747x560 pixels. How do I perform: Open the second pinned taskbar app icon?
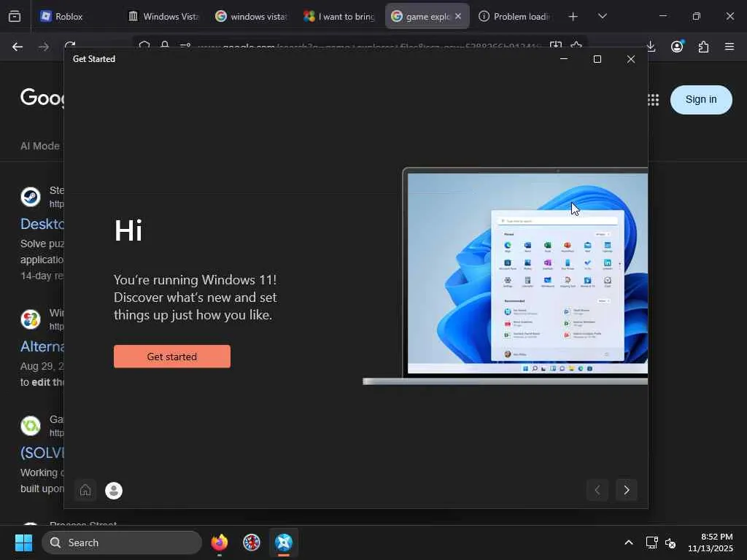(252, 542)
